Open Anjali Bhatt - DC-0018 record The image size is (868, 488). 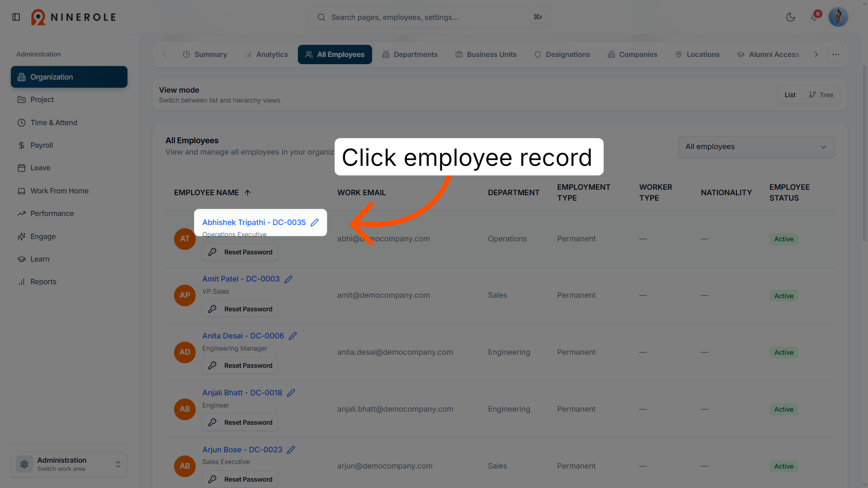coord(242,393)
